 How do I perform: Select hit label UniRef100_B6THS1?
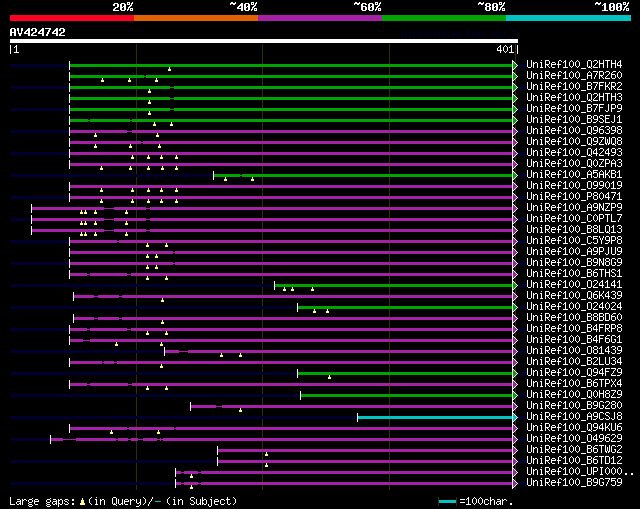coord(574,274)
